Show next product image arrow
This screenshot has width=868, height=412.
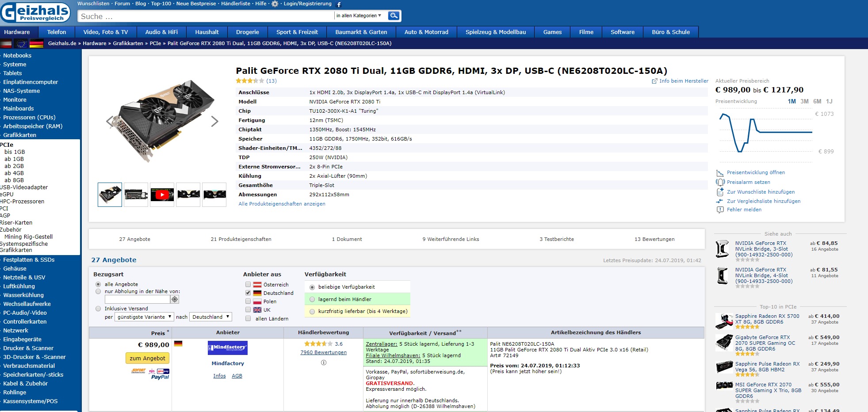click(x=214, y=121)
